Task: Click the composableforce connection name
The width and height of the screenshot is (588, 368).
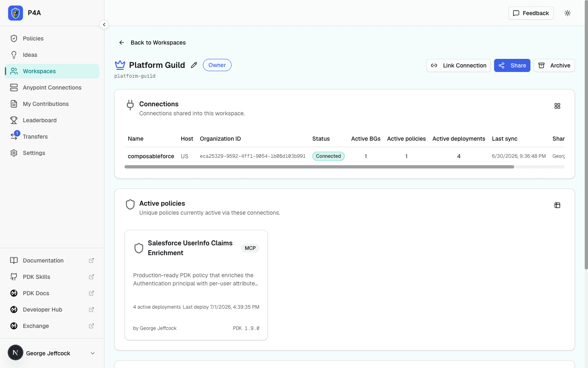Action: click(x=151, y=156)
